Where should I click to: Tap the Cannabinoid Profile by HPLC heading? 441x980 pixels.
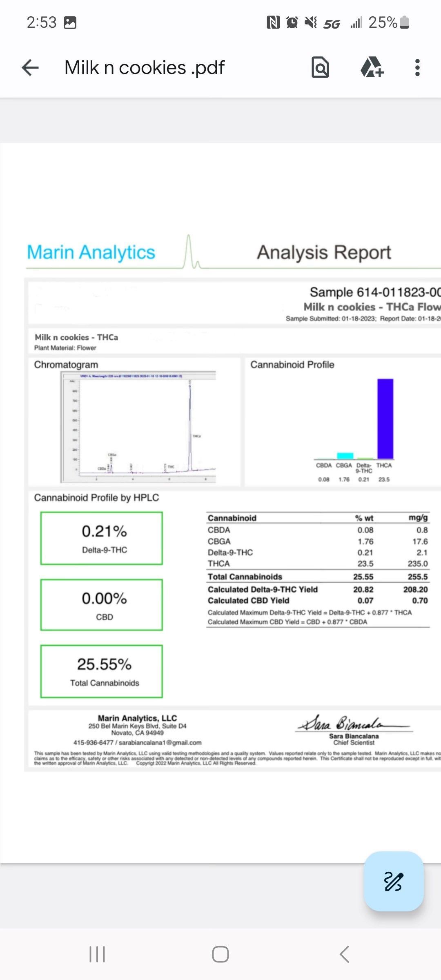(x=96, y=497)
